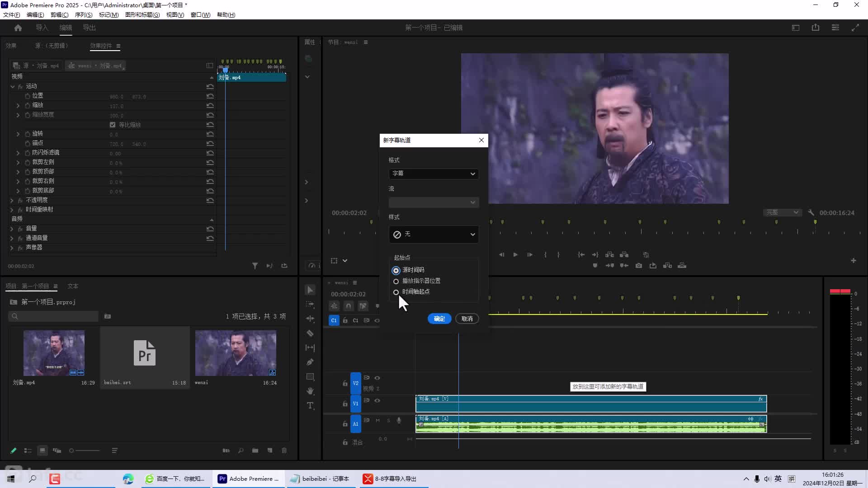Screen dimensions: 868x488
Task: Select the Selection tool in the tools panel
Action: 310,290
